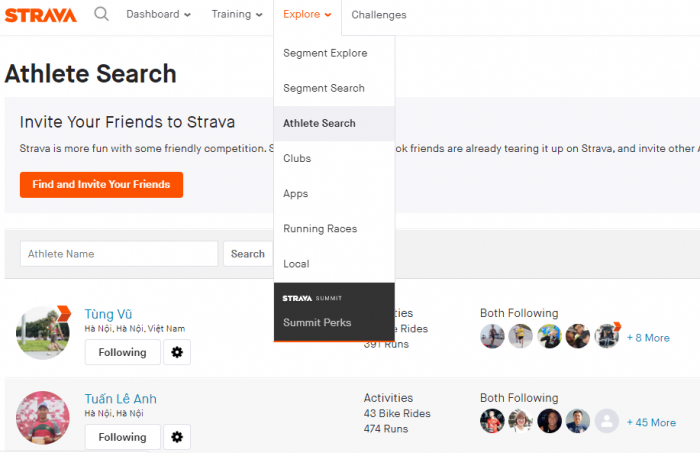Click the Athlete Name input field
Screen dimensions: 700x453
tap(119, 254)
